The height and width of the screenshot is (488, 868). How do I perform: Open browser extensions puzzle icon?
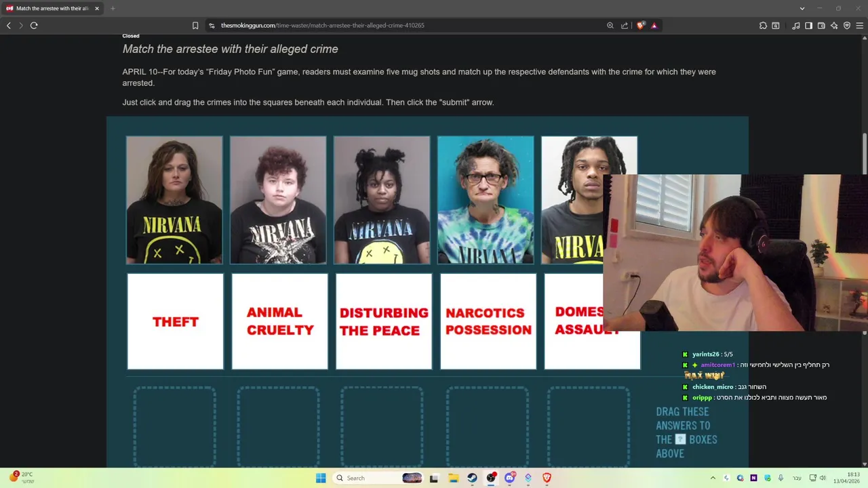pyautogui.click(x=763, y=25)
